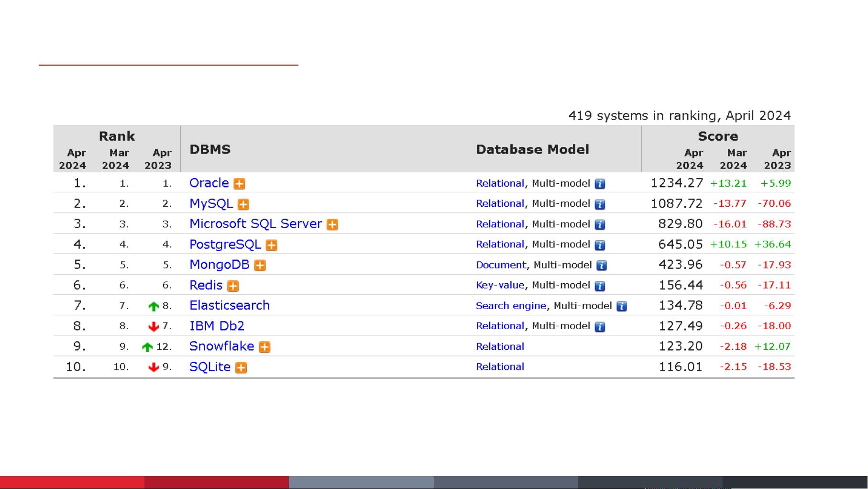Viewport: 868px width, 489px height.
Task: Click the Relational link in SQLite's row
Action: point(500,367)
